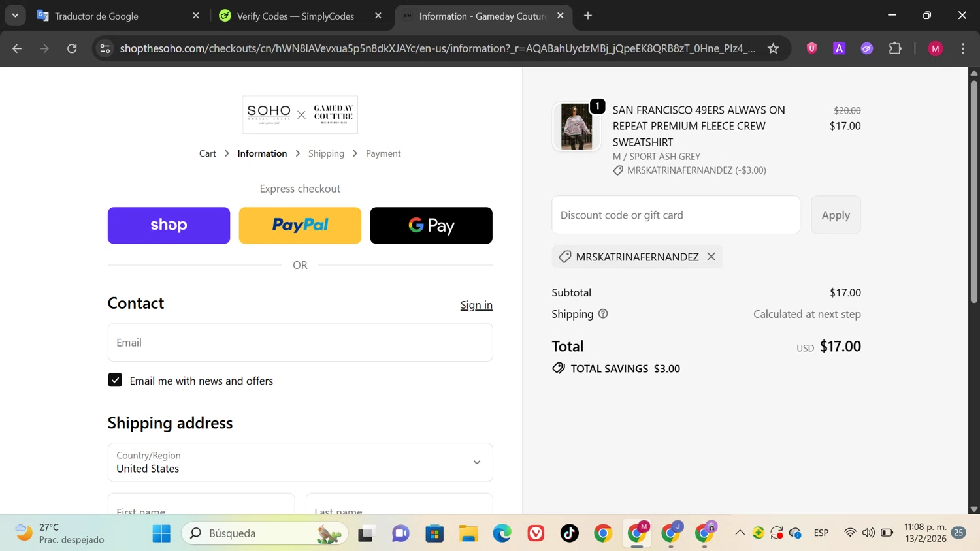Check out with PayPal button
The height and width of the screenshot is (551, 980).
click(x=300, y=225)
